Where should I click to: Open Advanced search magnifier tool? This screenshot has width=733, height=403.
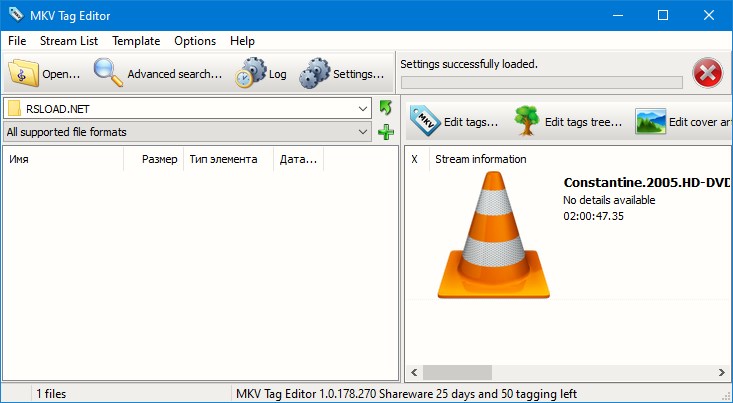tap(108, 72)
